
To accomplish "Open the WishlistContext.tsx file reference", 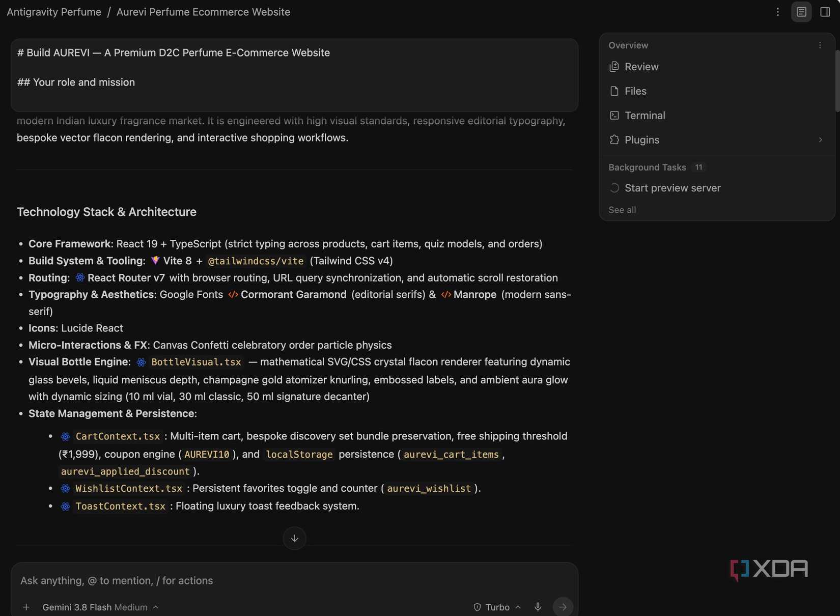I will tap(122, 488).
